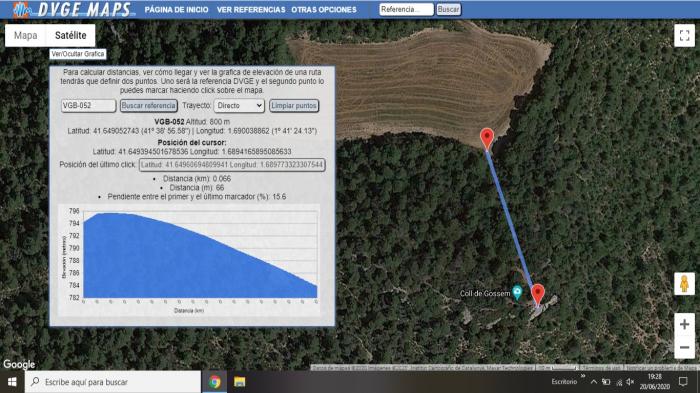Viewport: 700px width, 393px height.
Task: Click the upper red map marker
Action: pyautogui.click(x=487, y=138)
